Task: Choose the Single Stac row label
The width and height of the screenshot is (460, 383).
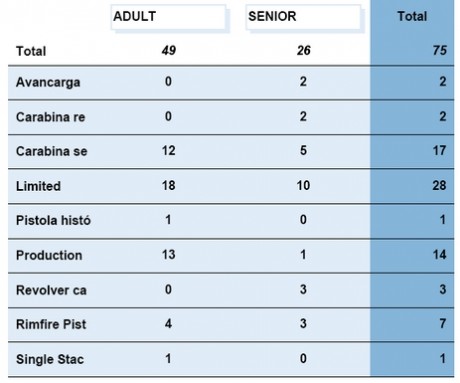Action: pyautogui.click(x=50, y=359)
